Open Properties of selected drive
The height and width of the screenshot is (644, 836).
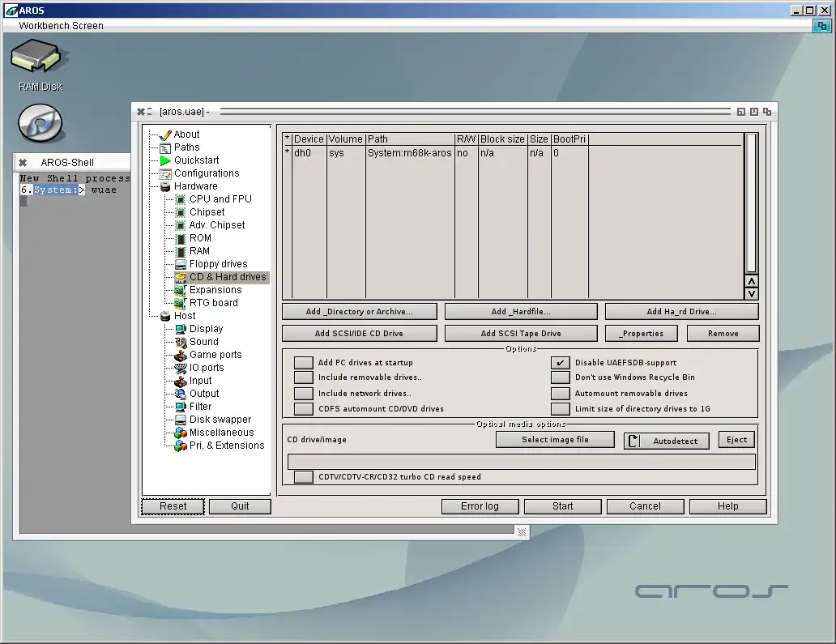point(642,333)
